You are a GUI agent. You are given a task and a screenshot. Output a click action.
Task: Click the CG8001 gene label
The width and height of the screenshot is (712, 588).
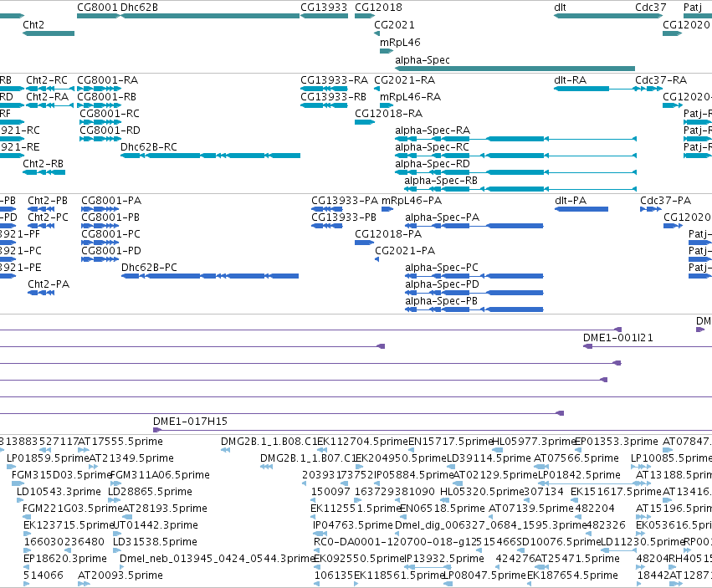[x=97, y=8]
